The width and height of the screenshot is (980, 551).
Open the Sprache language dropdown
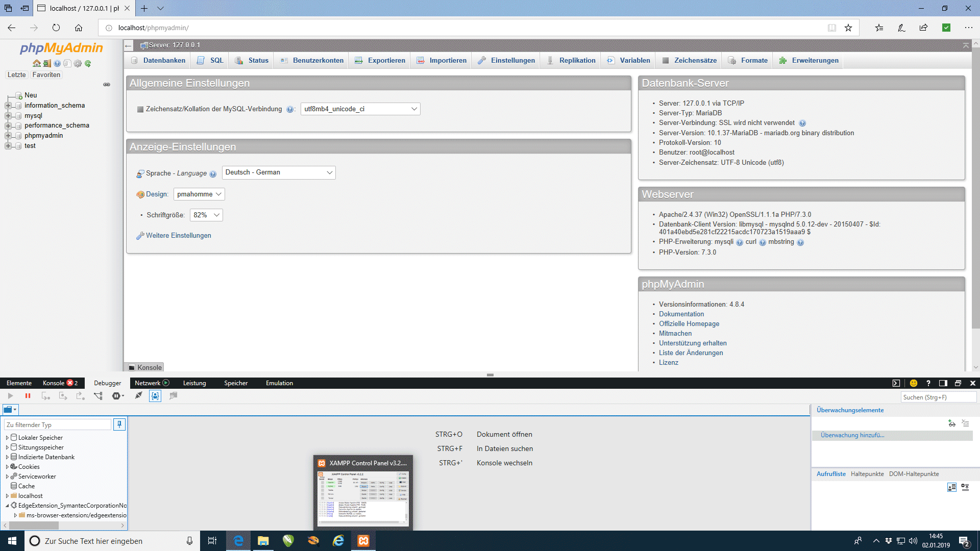(x=279, y=172)
